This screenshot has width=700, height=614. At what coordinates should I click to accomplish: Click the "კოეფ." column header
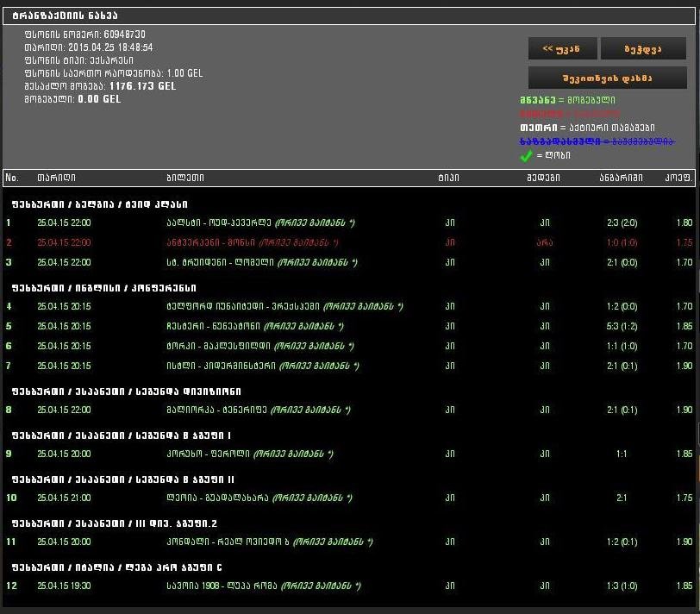click(x=678, y=178)
